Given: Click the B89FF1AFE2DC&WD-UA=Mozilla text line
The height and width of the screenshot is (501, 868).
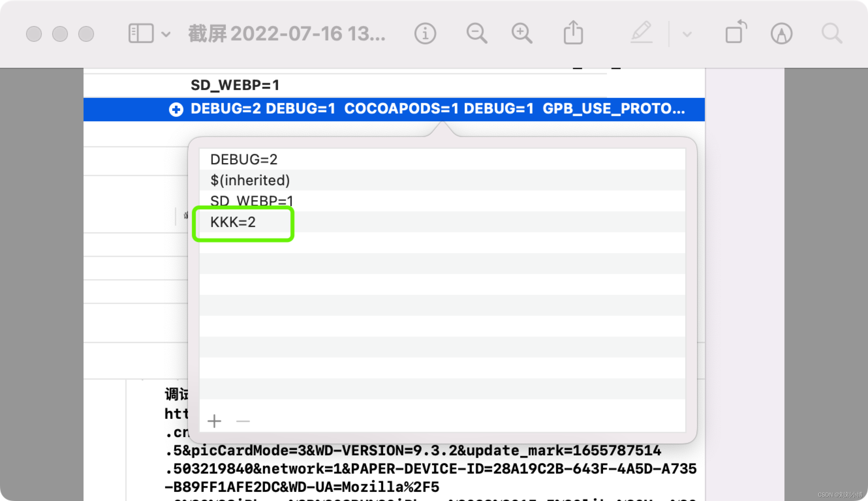Looking at the screenshot, I should tap(302, 487).
